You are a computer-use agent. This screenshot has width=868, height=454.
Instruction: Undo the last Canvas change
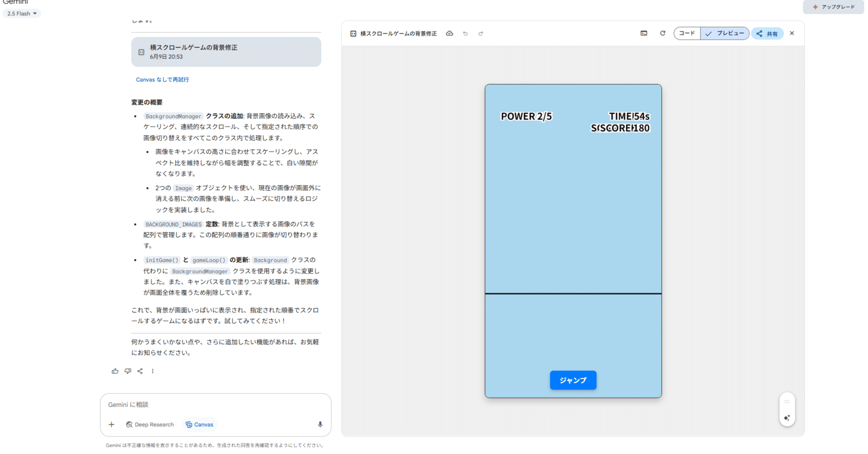tap(465, 33)
